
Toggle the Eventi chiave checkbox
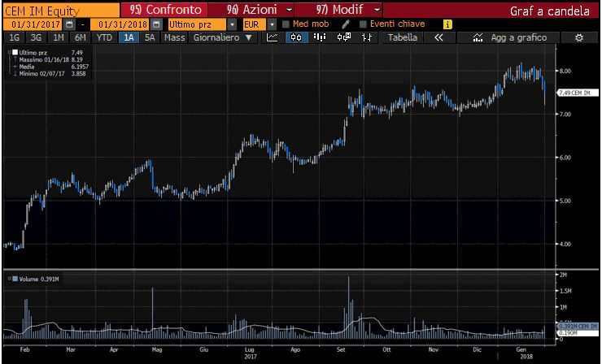point(363,24)
